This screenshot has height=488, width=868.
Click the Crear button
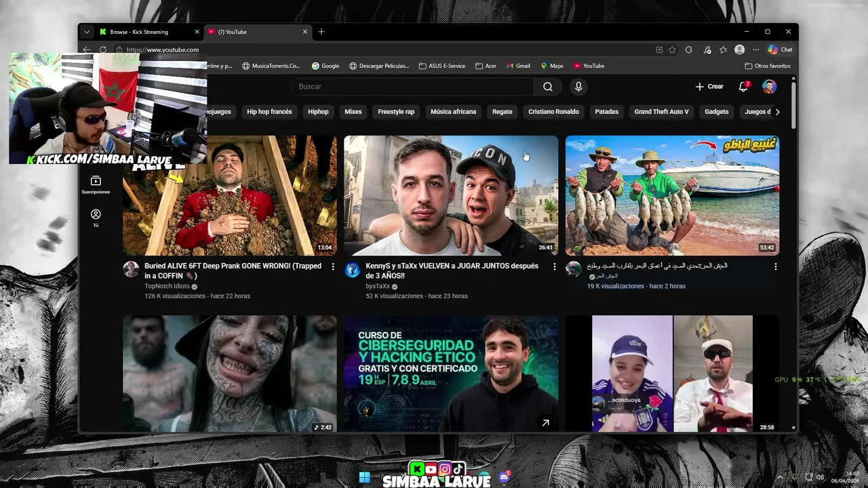(710, 87)
